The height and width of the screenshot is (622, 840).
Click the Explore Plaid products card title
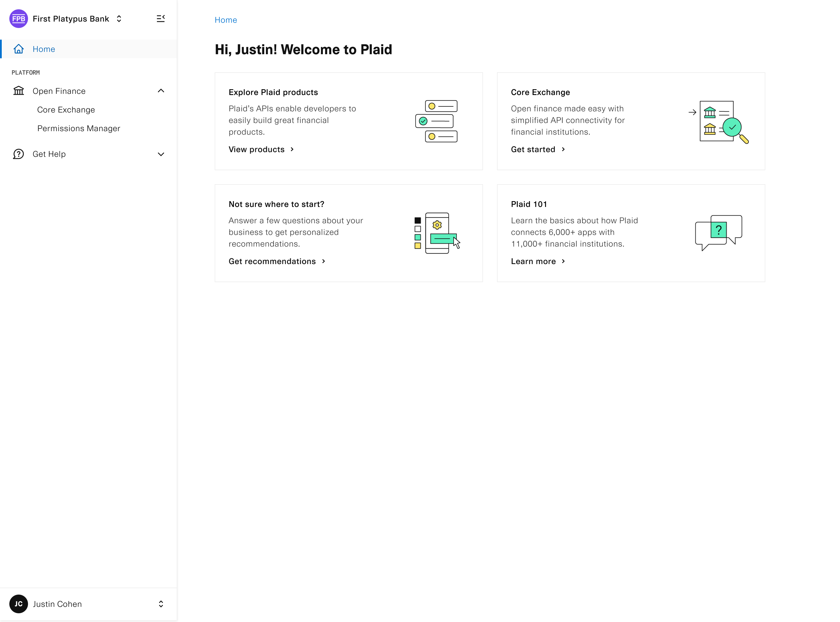pyautogui.click(x=273, y=92)
